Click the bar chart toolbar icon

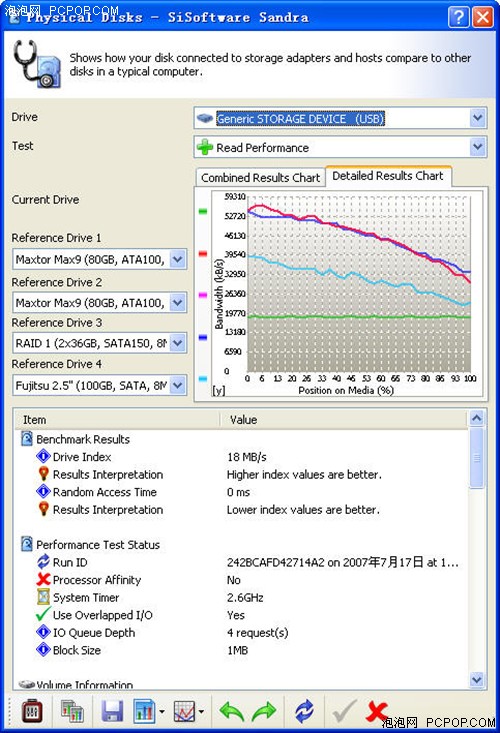pos(144,711)
